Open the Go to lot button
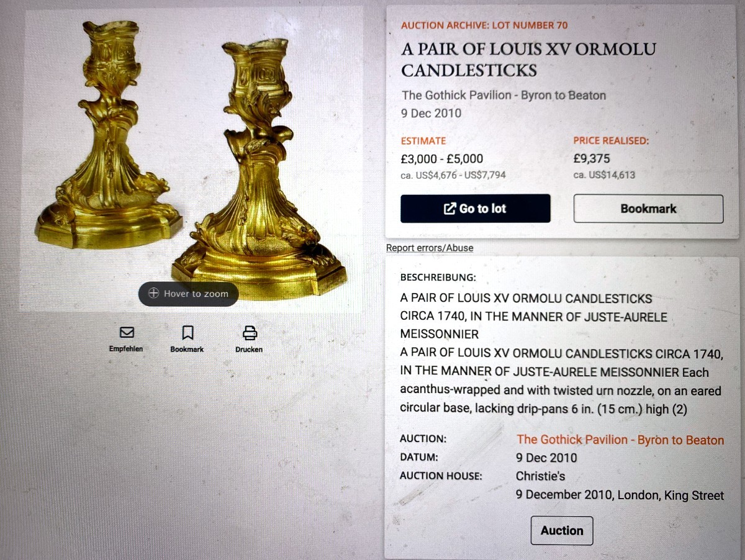Screen dimensions: 745x560 coord(475,209)
